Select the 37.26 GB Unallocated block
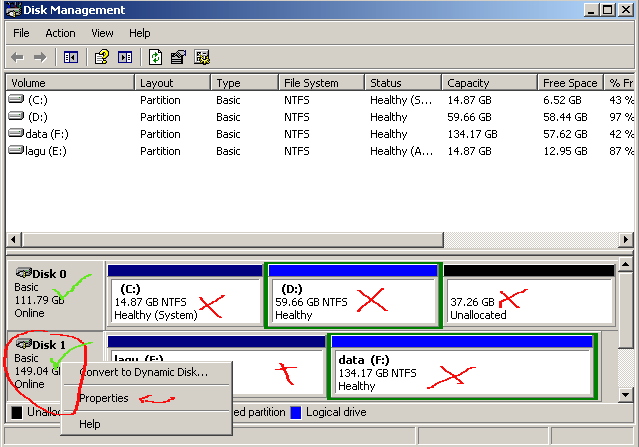 coord(529,296)
